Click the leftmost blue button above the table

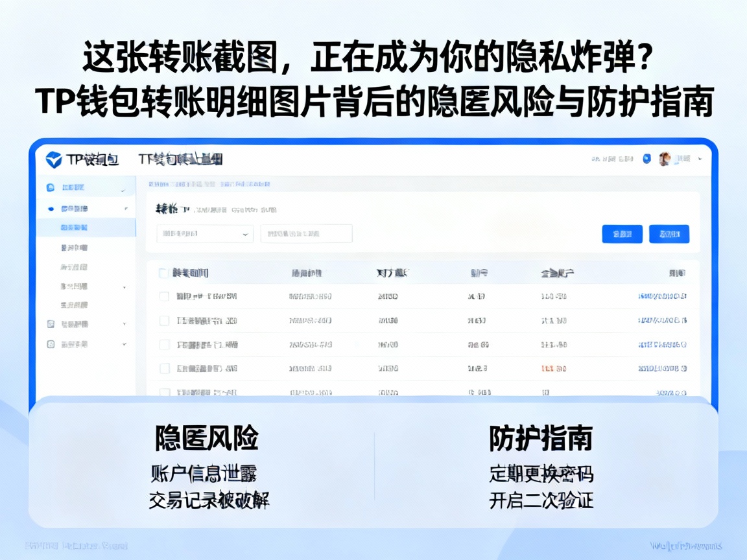pyautogui.click(x=621, y=233)
